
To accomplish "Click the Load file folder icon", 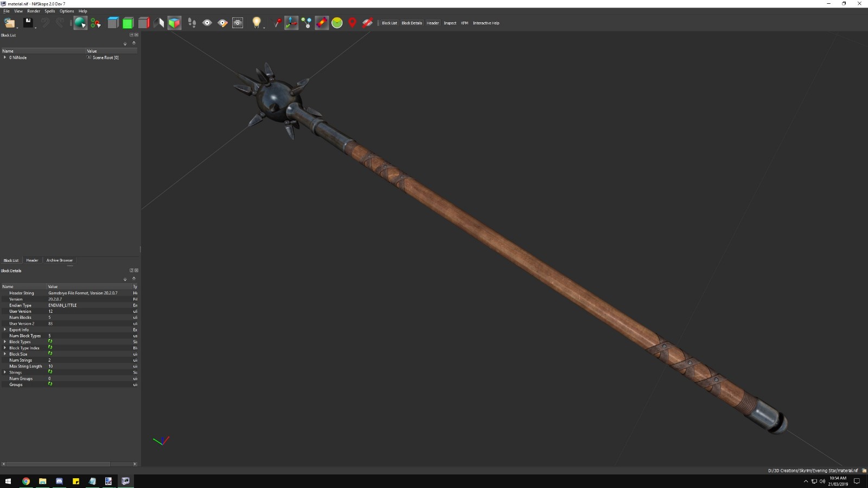I will click(9, 23).
